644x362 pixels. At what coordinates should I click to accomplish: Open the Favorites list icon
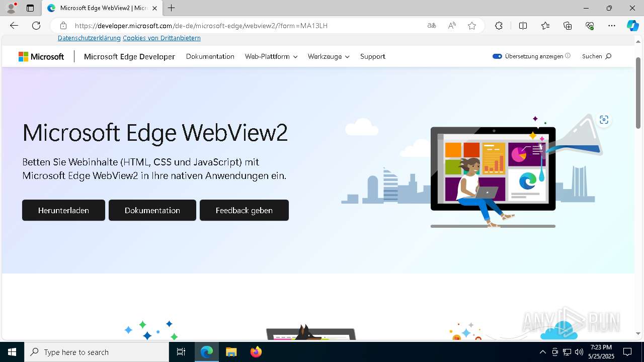545,26
